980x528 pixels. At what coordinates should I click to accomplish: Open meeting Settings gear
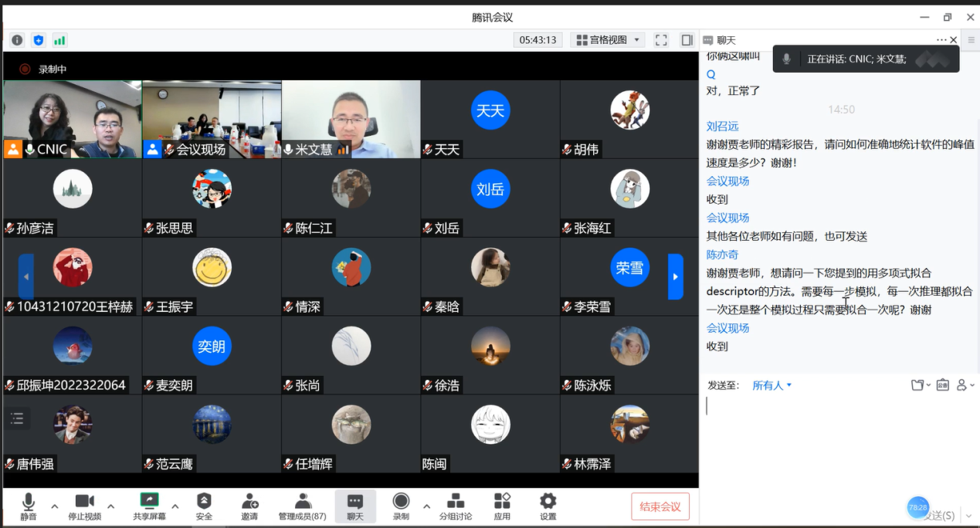click(548, 506)
